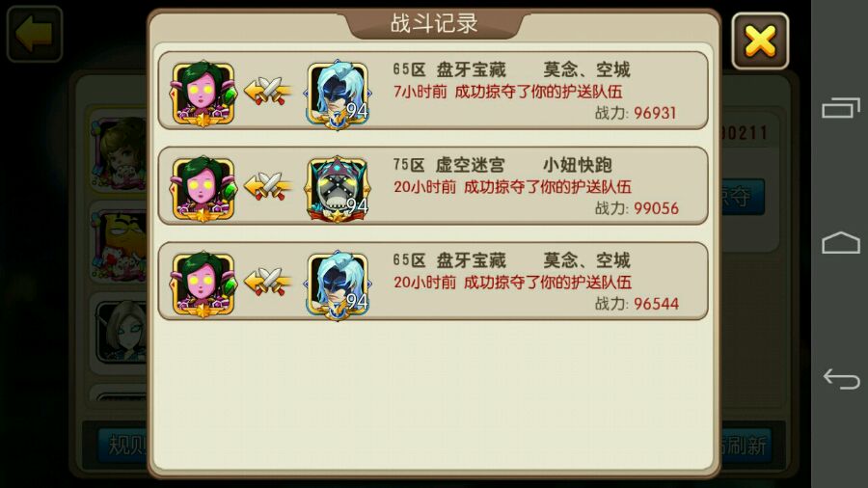The image size is (868, 488).
Task: Tap green-haired avatar in third record
Action: (203, 285)
